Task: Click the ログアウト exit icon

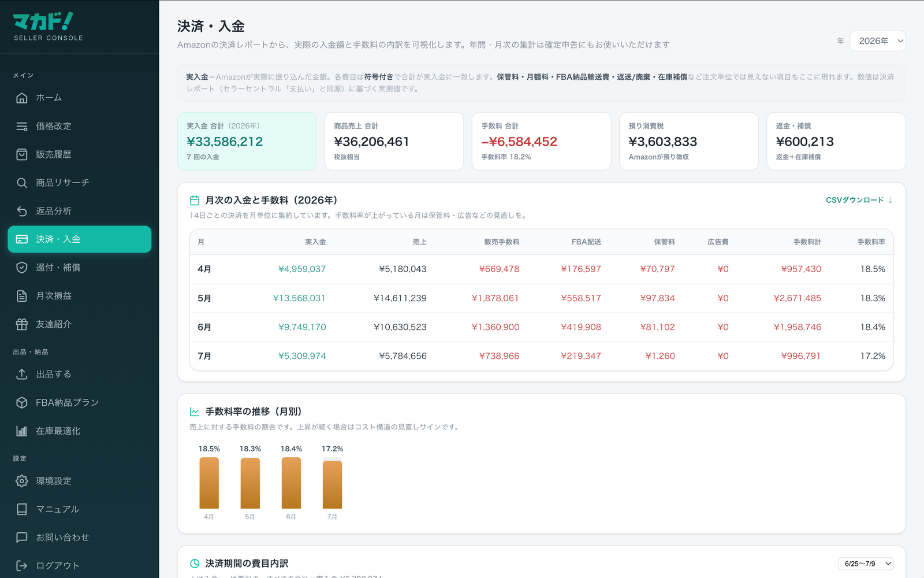Action: point(22,566)
